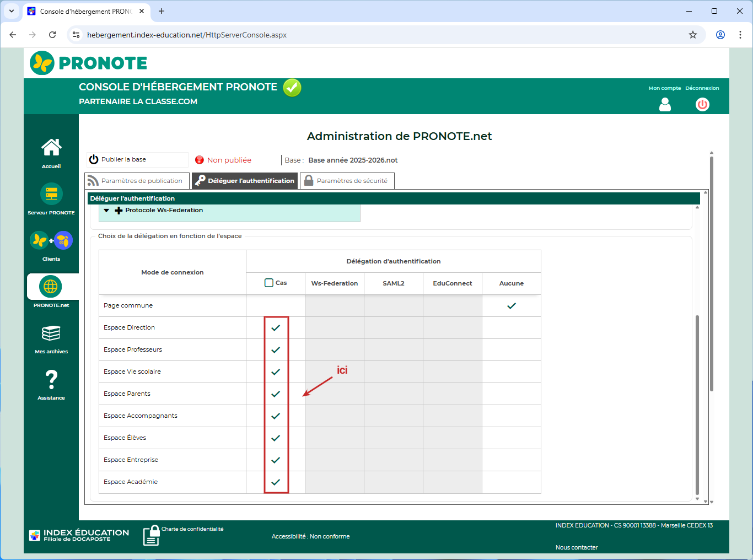Viewport: 753px width, 560px height.
Task: Open the browser tab search dropdown arrow
Action: point(11,11)
